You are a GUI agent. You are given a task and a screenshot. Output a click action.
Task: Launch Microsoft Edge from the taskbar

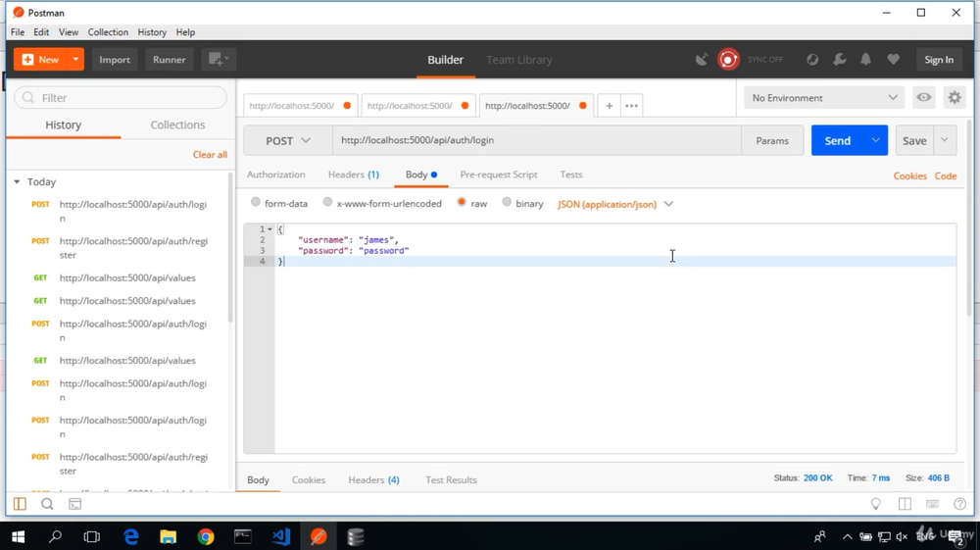point(130,536)
